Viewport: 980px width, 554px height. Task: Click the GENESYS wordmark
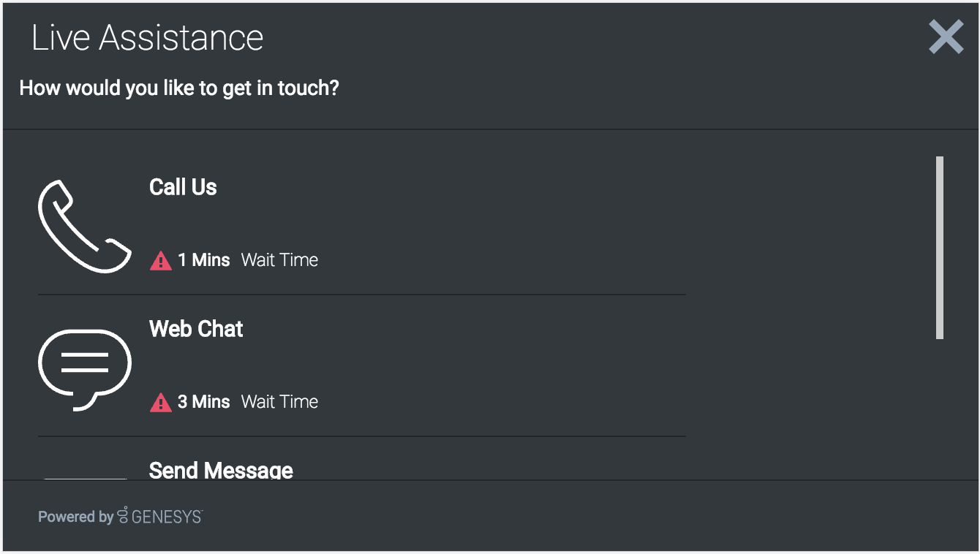coord(167,517)
